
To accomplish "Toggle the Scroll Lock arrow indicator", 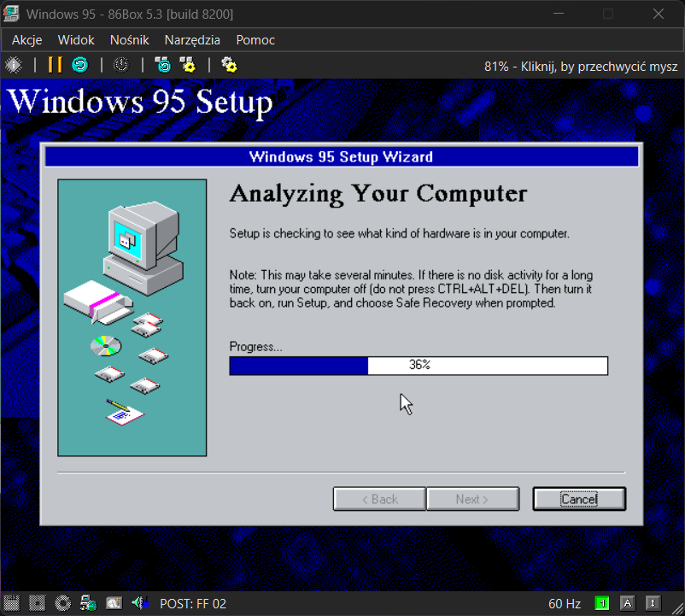I will coord(653,604).
